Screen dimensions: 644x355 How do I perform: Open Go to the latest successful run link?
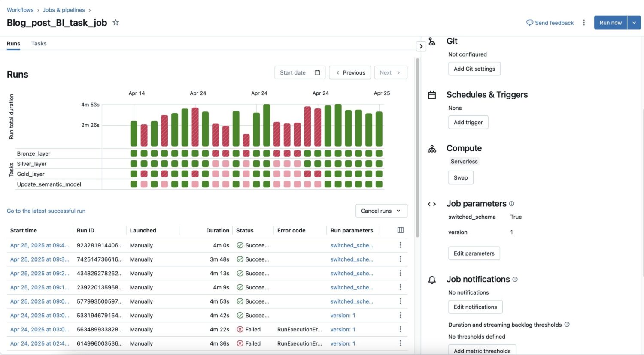click(46, 211)
